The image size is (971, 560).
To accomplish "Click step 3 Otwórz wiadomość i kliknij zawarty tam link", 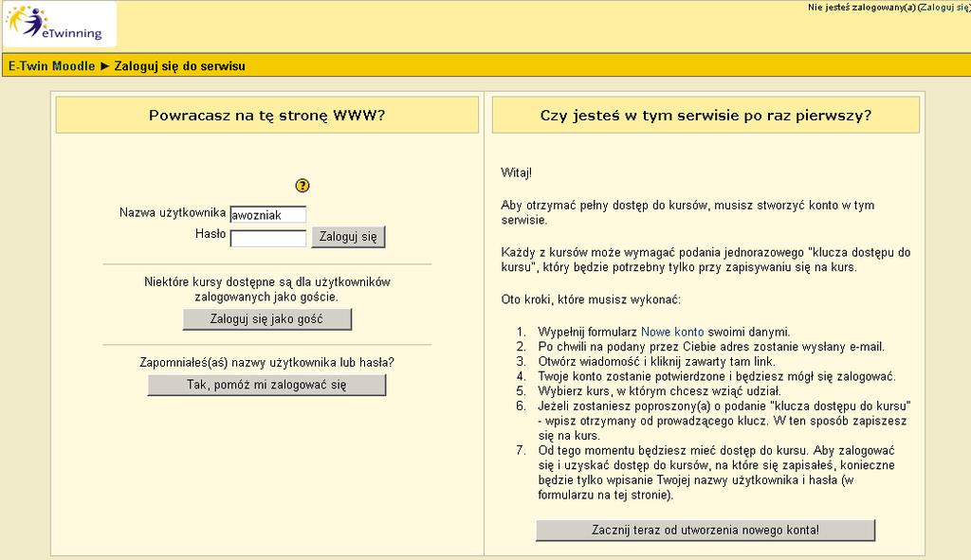I will click(656, 361).
